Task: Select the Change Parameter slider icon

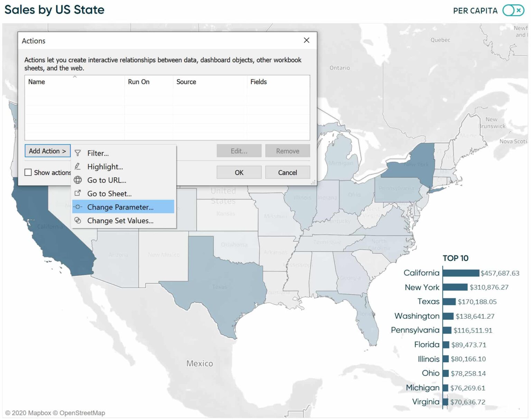Action: (x=77, y=207)
